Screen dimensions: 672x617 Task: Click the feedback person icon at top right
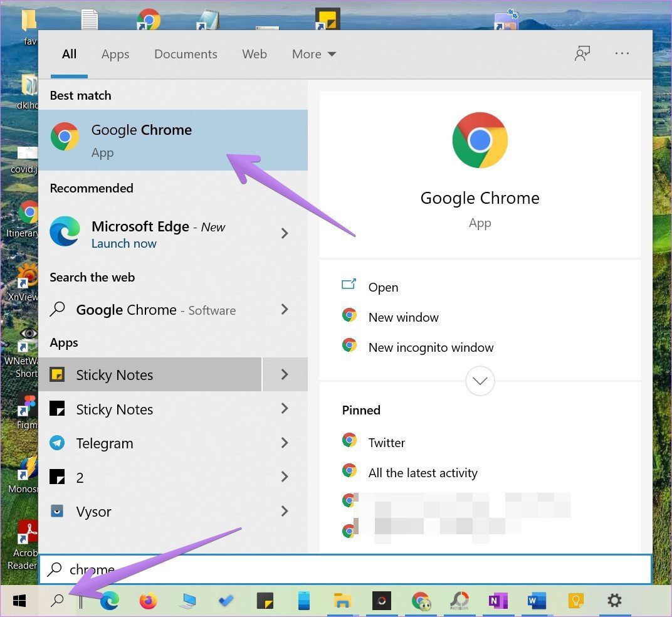582,53
